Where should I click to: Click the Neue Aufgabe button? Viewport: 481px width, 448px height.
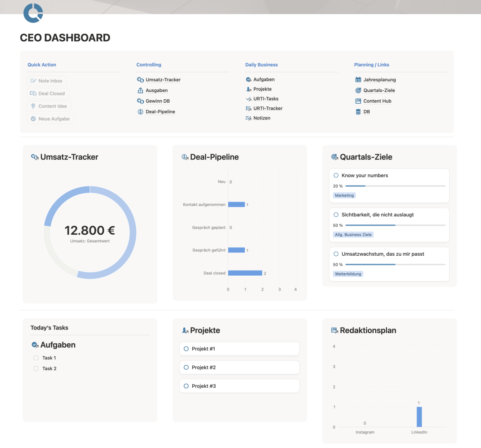50,119
